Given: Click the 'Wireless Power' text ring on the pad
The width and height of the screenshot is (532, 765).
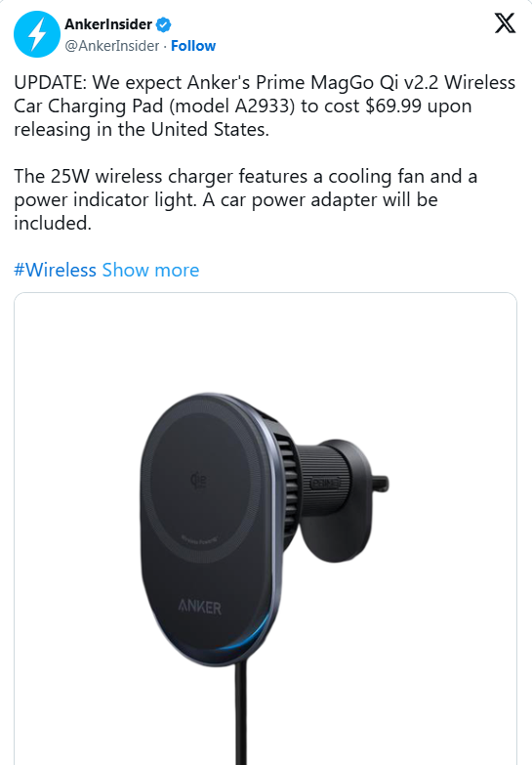Looking at the screenshot, I should point(199,540).
